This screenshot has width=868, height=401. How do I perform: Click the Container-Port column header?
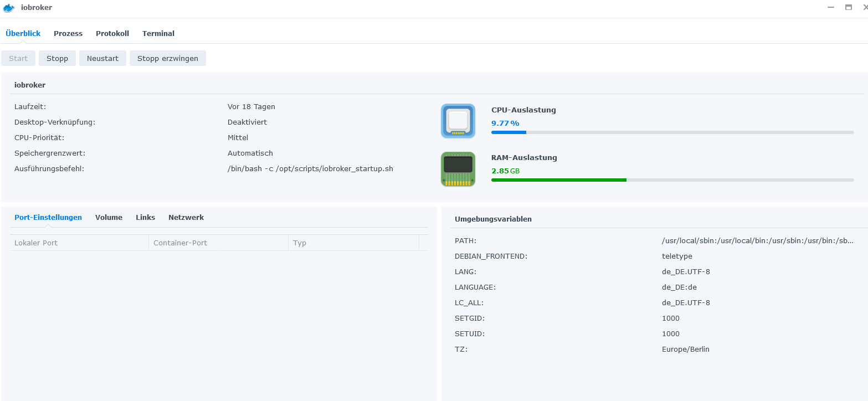219,243
